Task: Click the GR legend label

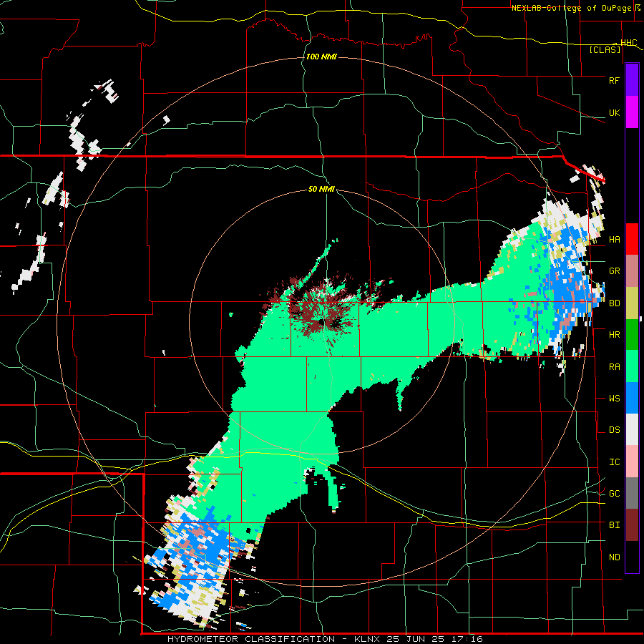Action: pyautogui.click(x=614, y=271)
